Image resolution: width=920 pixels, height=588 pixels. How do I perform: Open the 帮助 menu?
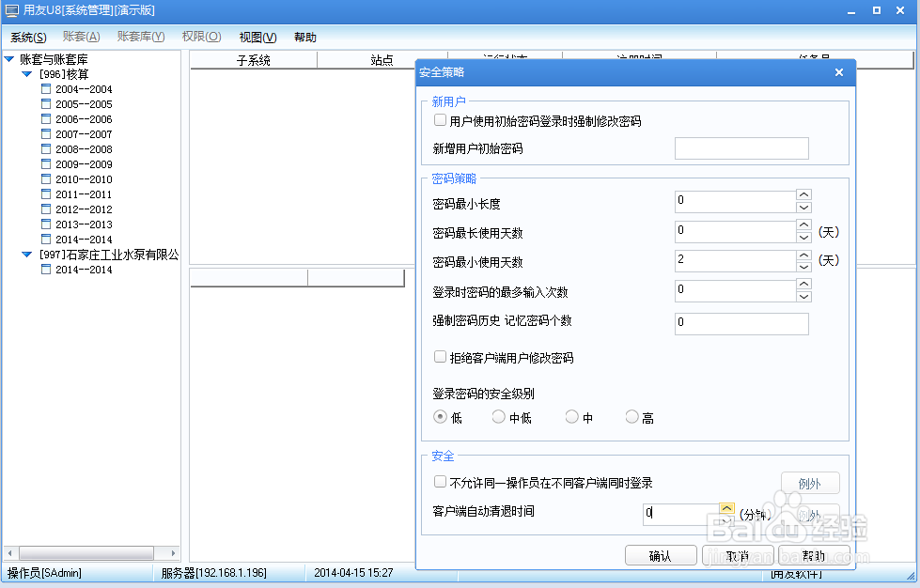coord(305,37)
